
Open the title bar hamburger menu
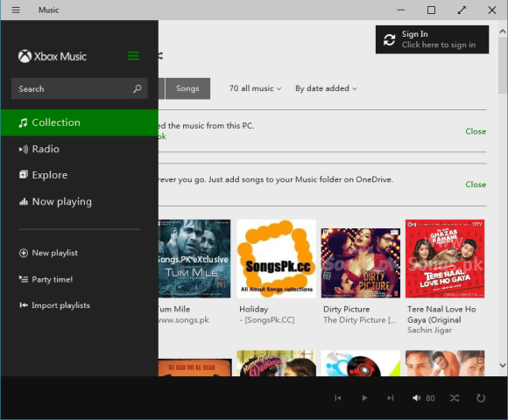point(16,10)
